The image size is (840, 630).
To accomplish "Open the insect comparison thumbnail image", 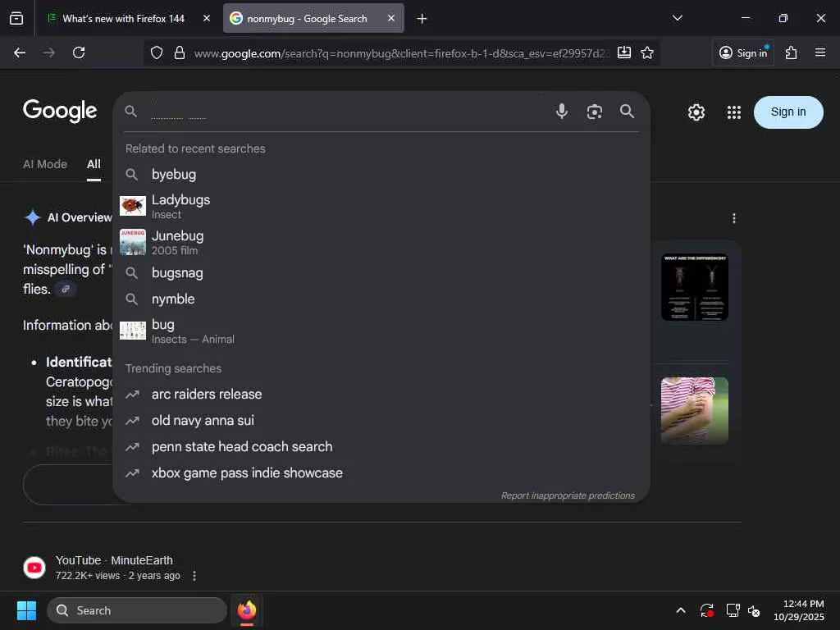I will pos(694,287).
